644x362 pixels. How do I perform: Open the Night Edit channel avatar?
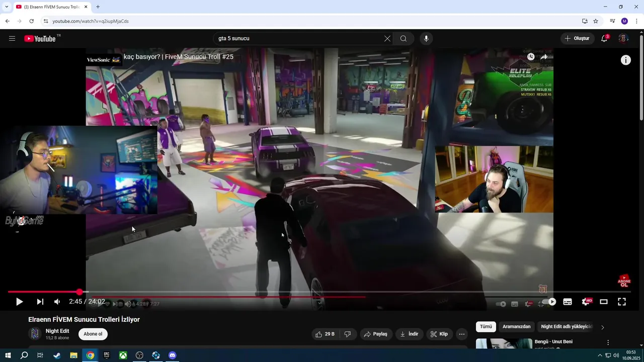(35, 334)
